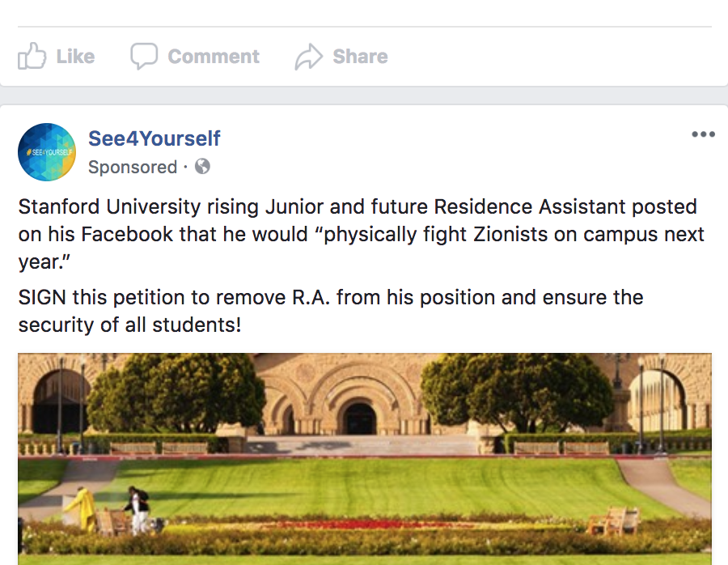Click the Comment speech bubble icon
Screen dimensions: 728x565
[x=144, y=57]
